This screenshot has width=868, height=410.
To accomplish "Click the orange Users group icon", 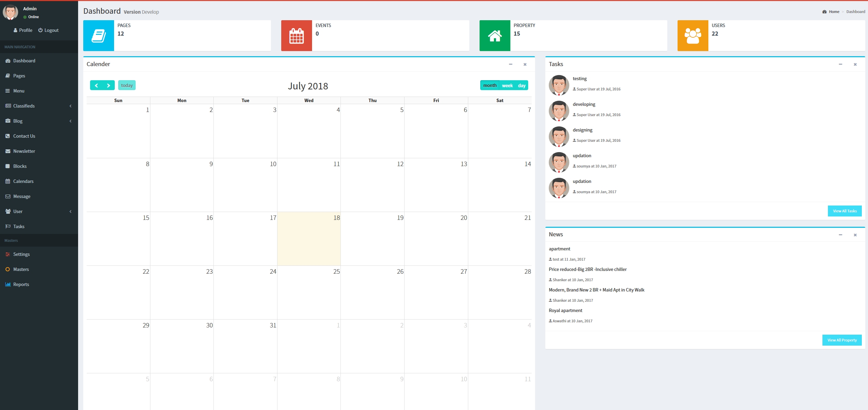I will click(x=693, y=36).
